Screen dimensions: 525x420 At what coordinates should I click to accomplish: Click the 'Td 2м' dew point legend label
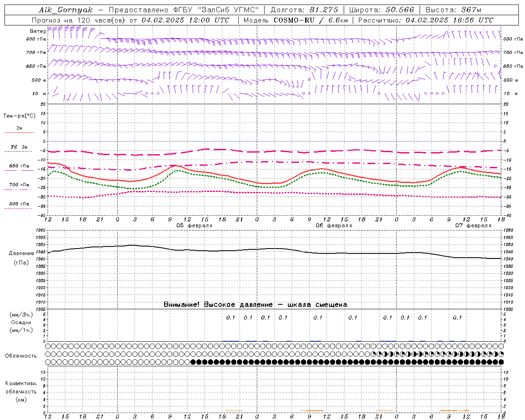coord(19,147)
